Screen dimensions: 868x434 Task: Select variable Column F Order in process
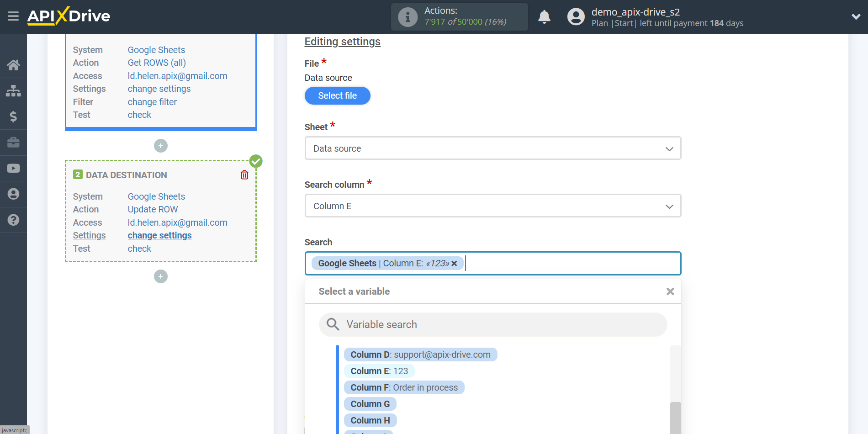[404, 387]
